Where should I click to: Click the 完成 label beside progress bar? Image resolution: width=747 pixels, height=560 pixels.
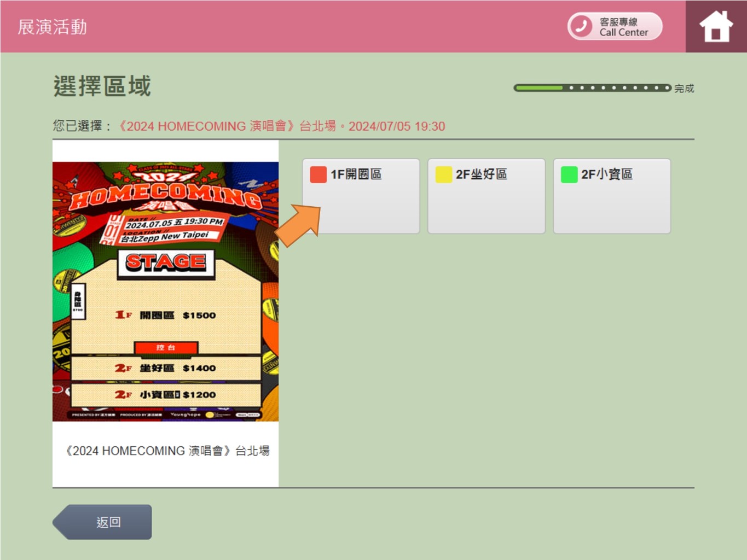684,88
